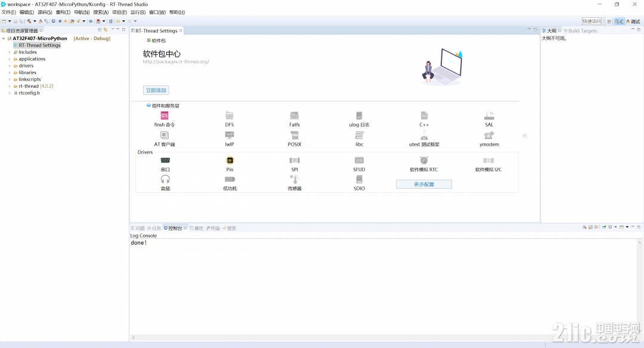Image resolution: width=644 pixels, height=348 pixels.
Task: Click the 软件模拟 RTC icon
Action: pos(424,160)
